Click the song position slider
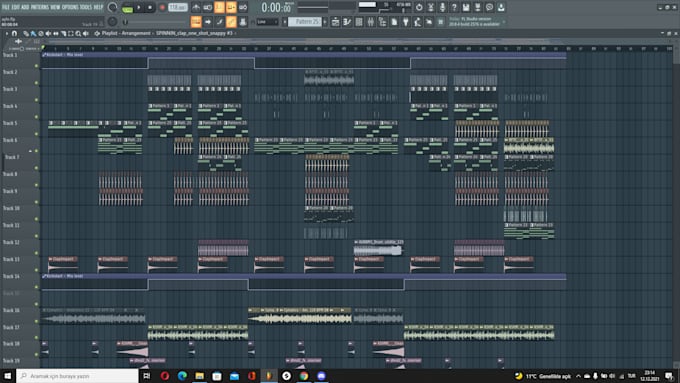The image size is (680, 383). click(x=156, y=22)
